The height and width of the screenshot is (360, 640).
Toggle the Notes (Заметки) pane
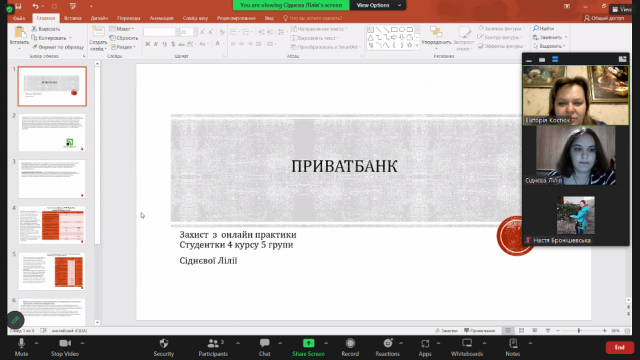(447, 331)
